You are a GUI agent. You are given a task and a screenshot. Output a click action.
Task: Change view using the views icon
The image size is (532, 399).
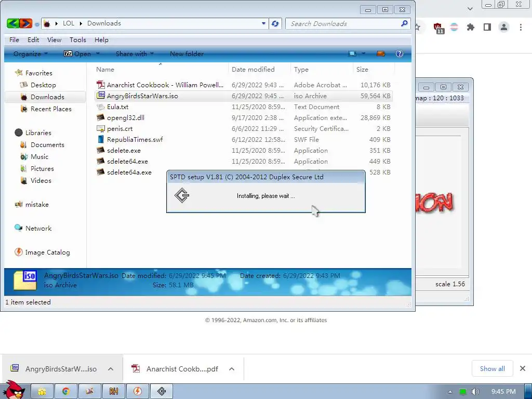coord(352,54)
